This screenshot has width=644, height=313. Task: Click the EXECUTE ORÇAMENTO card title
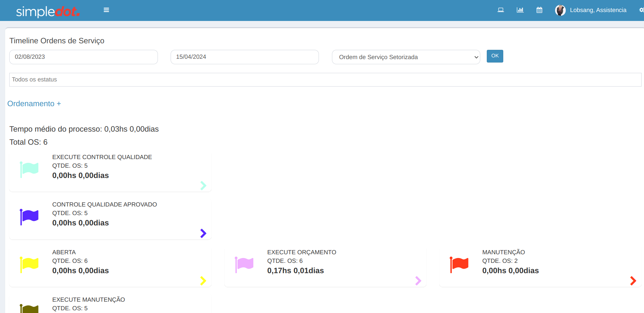(x=301, y=252)
